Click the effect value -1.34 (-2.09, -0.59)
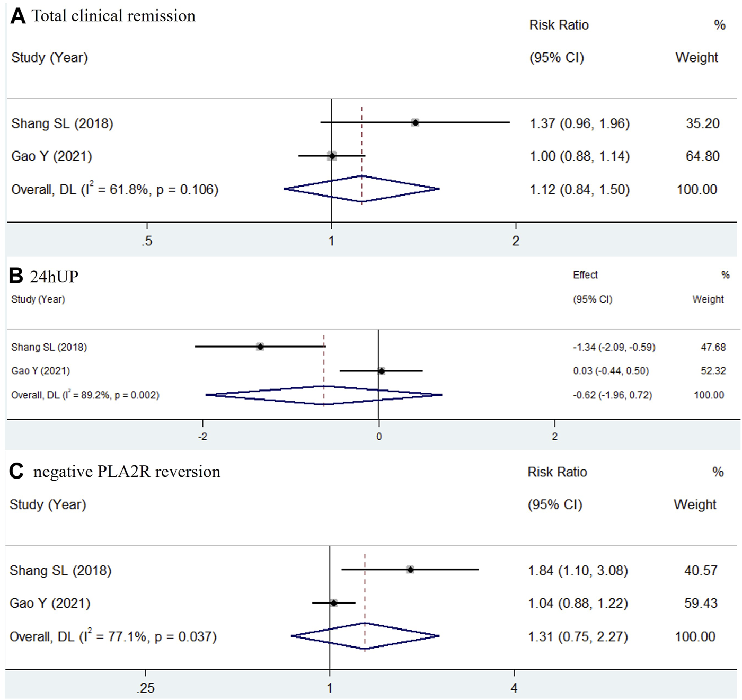 click(614, 347)
